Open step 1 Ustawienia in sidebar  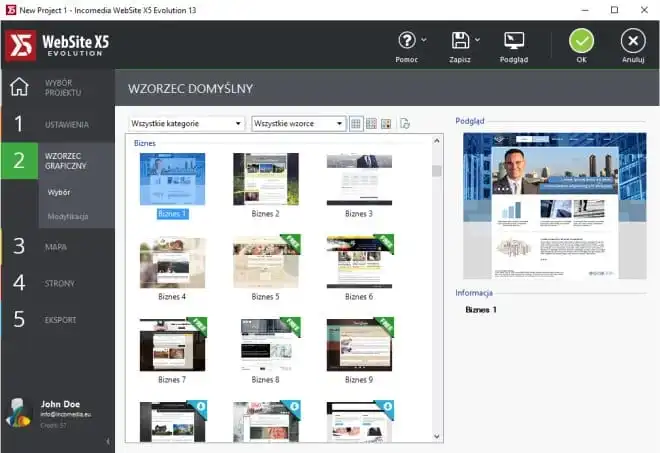pos(57,125)
